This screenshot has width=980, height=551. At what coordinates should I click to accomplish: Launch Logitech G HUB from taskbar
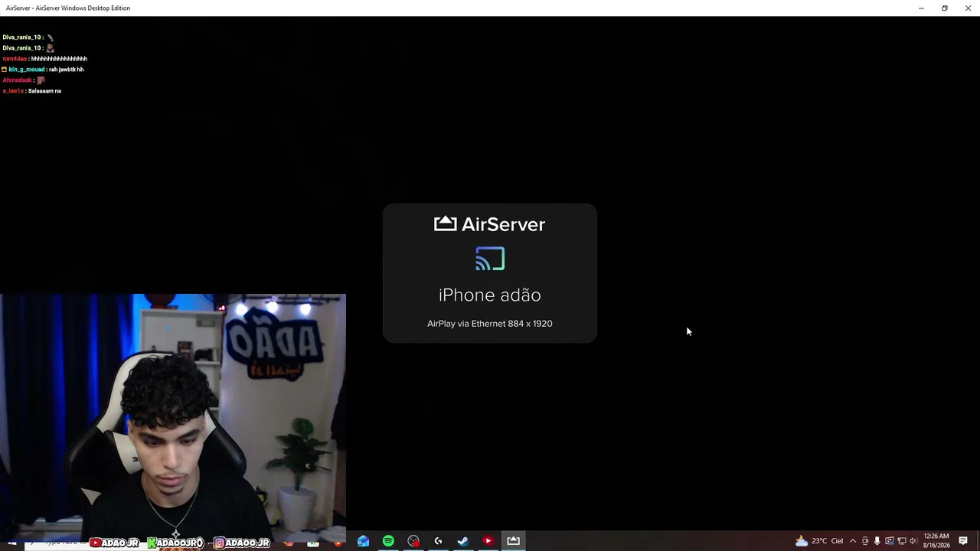tap(438, 541)
